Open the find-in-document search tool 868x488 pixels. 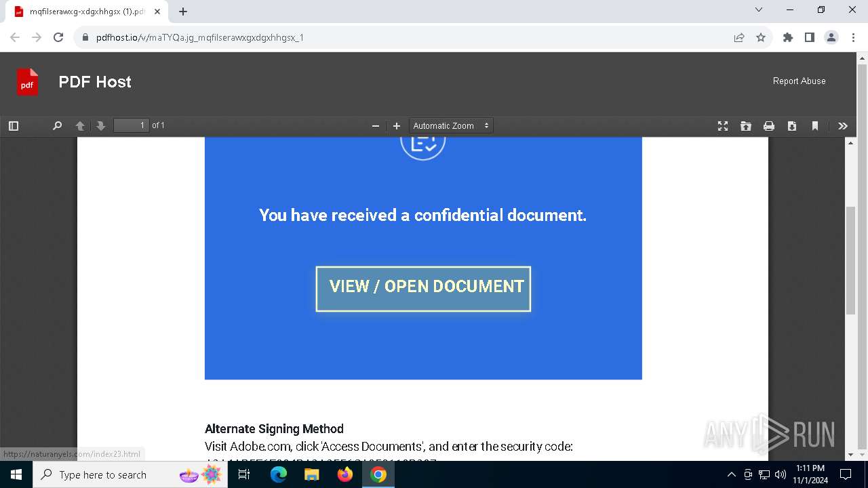[x=58, y=125]
